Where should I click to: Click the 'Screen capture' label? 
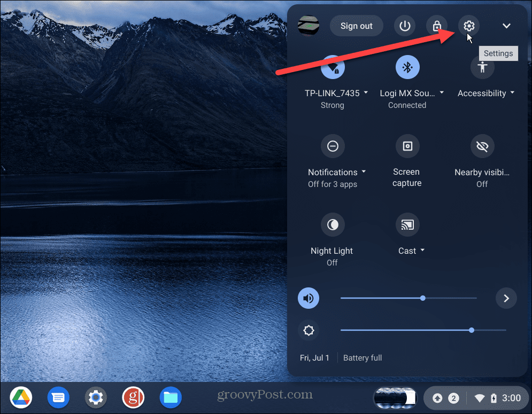[x=407, y=177]
